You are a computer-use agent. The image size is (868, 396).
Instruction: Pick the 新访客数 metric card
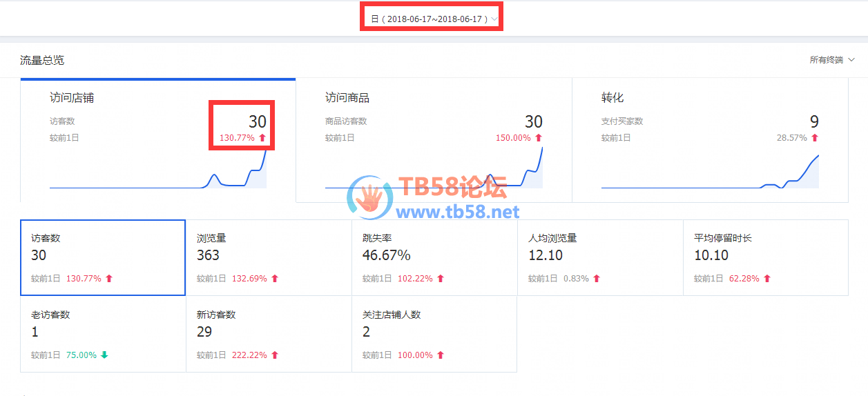coord(269,334)
